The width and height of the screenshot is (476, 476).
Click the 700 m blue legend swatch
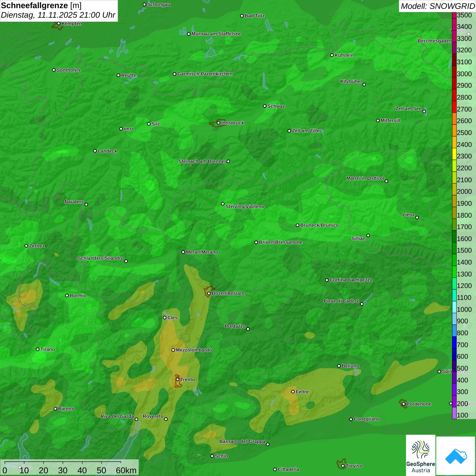tap(454, 342)
